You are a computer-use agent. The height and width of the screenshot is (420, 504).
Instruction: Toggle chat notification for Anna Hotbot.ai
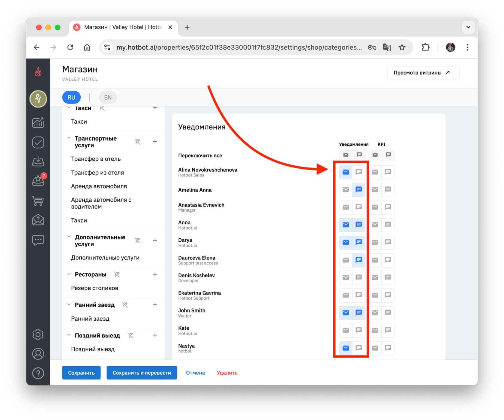coord(359,225)
